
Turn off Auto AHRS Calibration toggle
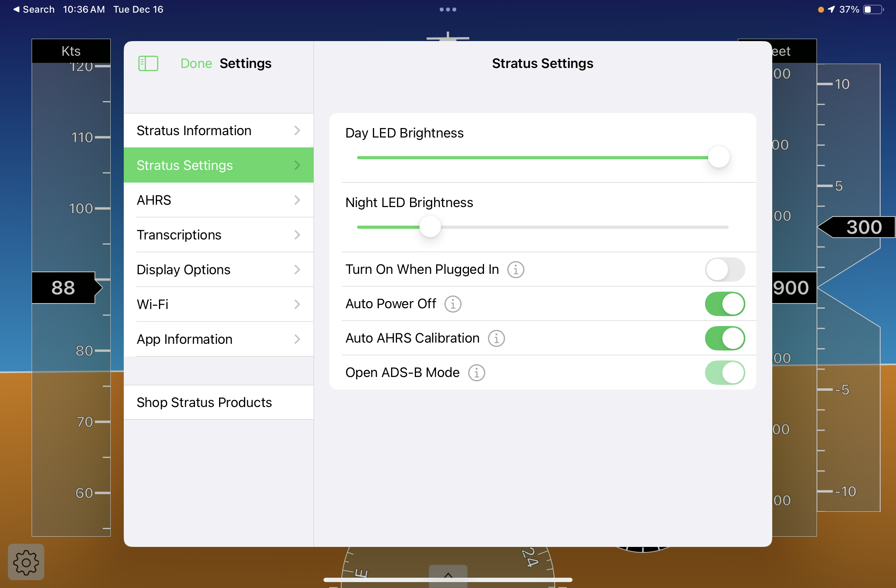click(725, 338)
